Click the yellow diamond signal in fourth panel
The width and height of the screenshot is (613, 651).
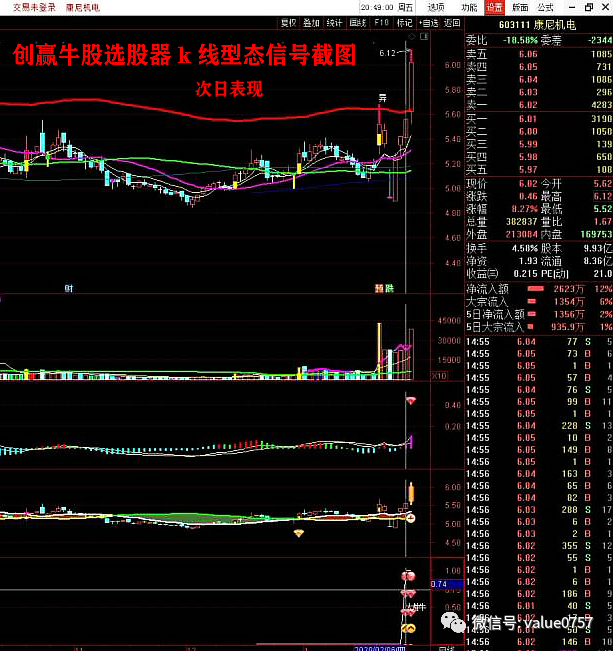coord(299,533)
